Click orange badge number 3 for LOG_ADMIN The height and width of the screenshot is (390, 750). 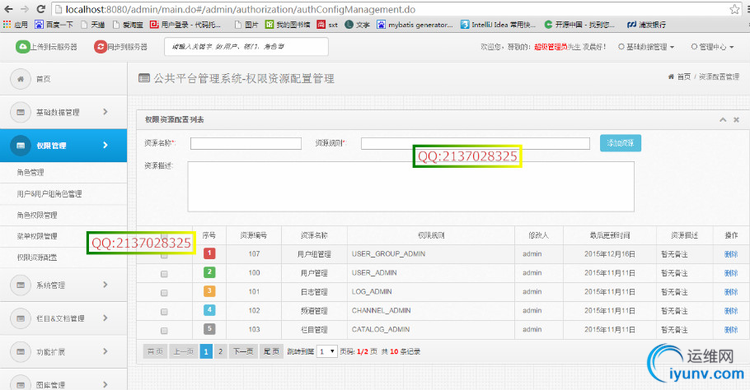[x=209, y=291]
